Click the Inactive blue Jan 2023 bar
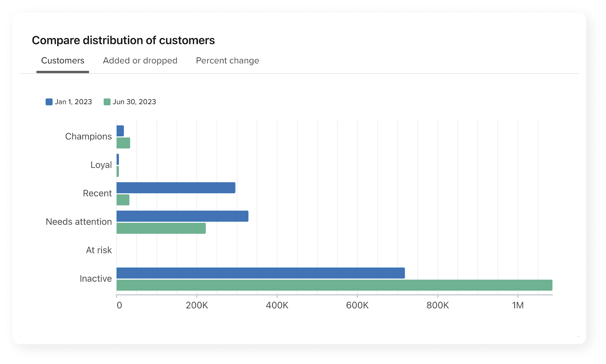 point(261,273)
